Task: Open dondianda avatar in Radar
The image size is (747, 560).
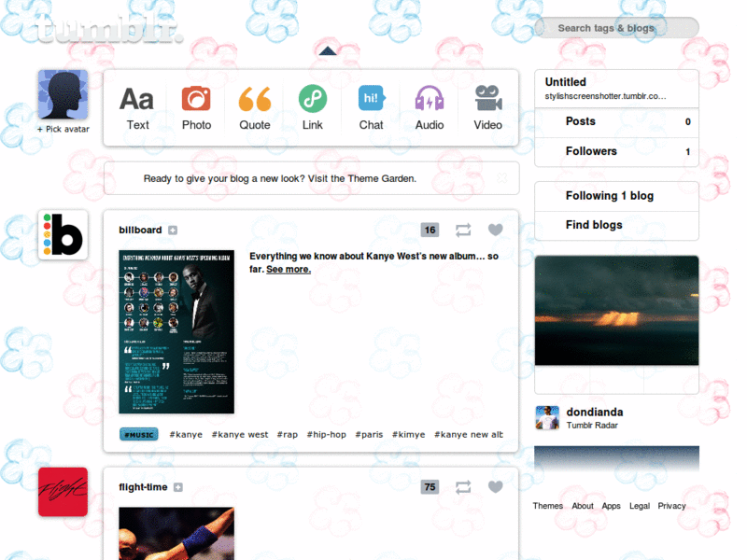Action: coord(547,417)
